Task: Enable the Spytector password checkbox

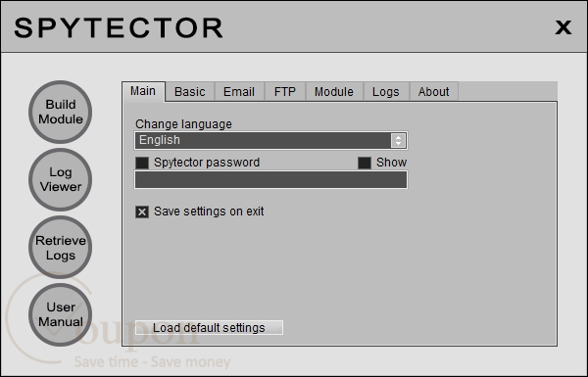Action: click(142, 163)
